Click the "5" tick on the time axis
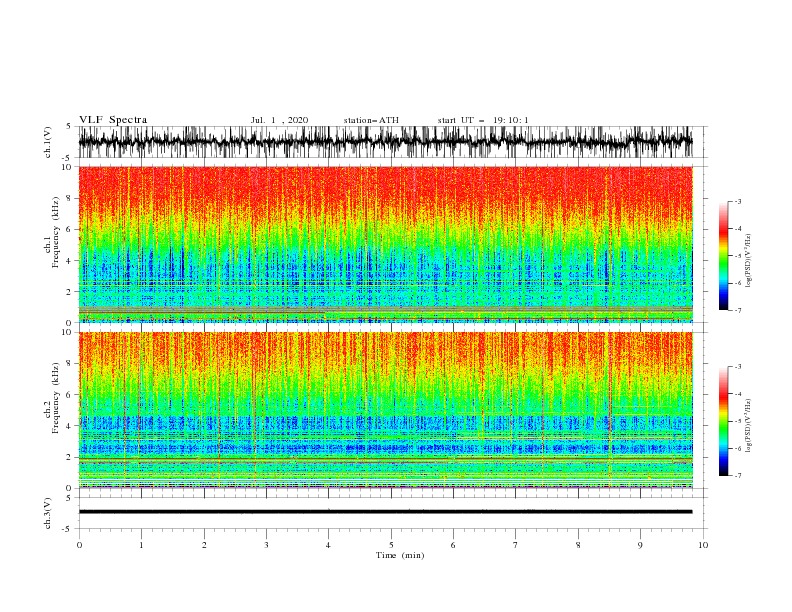 click(391, 545)
